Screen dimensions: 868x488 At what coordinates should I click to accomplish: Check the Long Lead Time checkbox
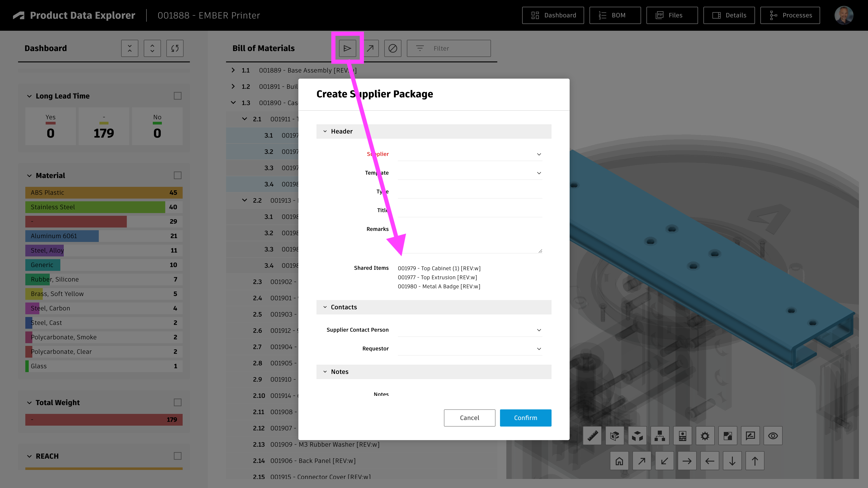click(178, 96)
